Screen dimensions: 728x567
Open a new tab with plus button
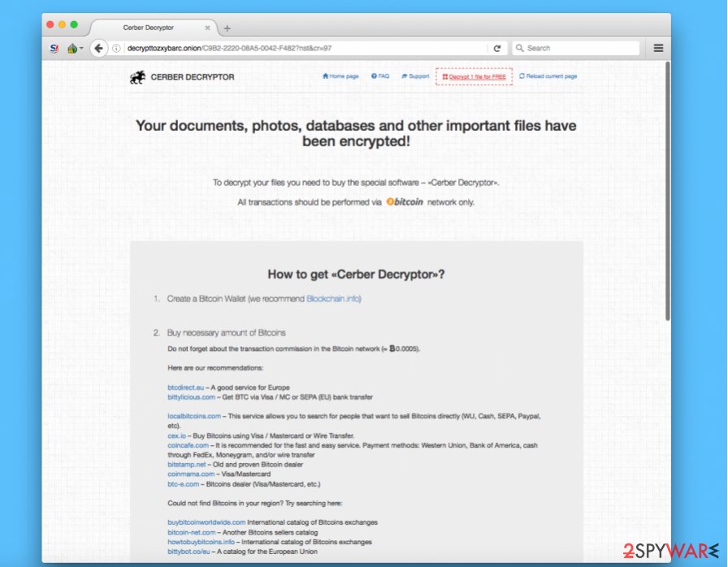click(x=227, y=28)
